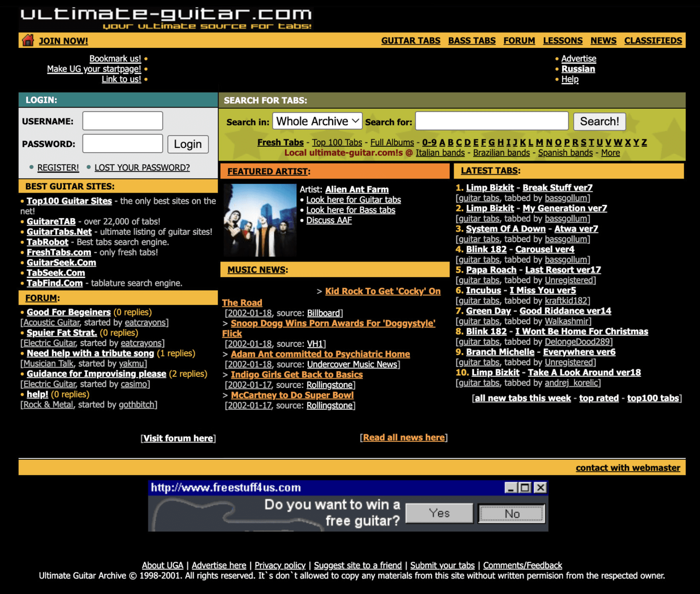Click the red house home icon

click(28, 40)
